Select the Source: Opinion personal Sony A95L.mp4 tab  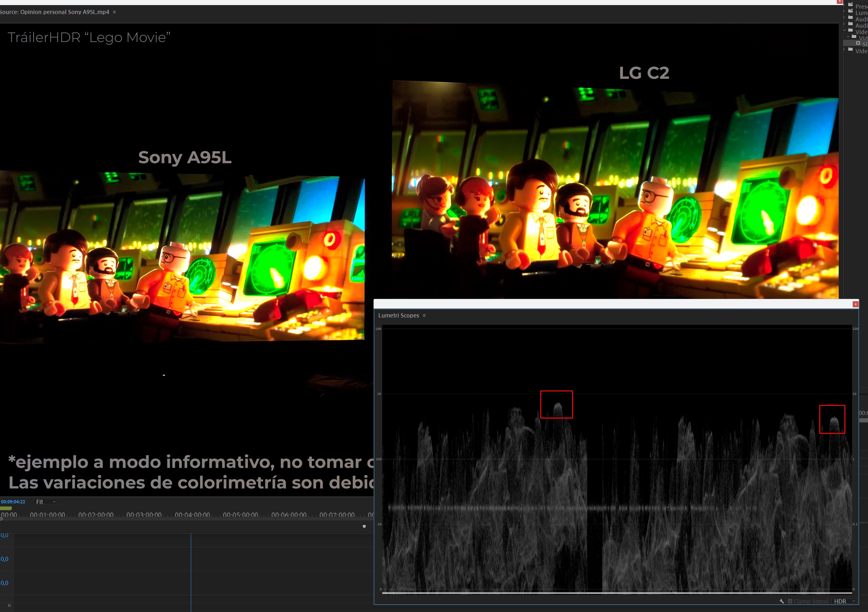54,12
